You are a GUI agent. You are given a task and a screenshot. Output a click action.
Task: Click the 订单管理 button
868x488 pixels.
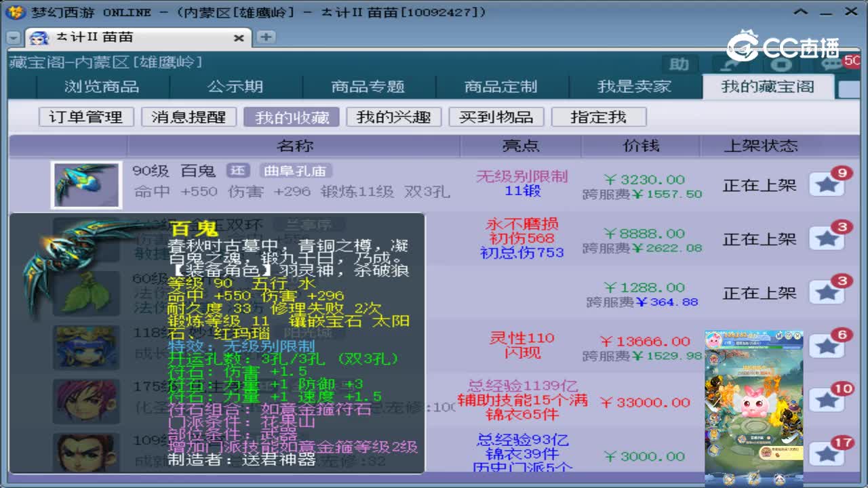tap(85, 117)
